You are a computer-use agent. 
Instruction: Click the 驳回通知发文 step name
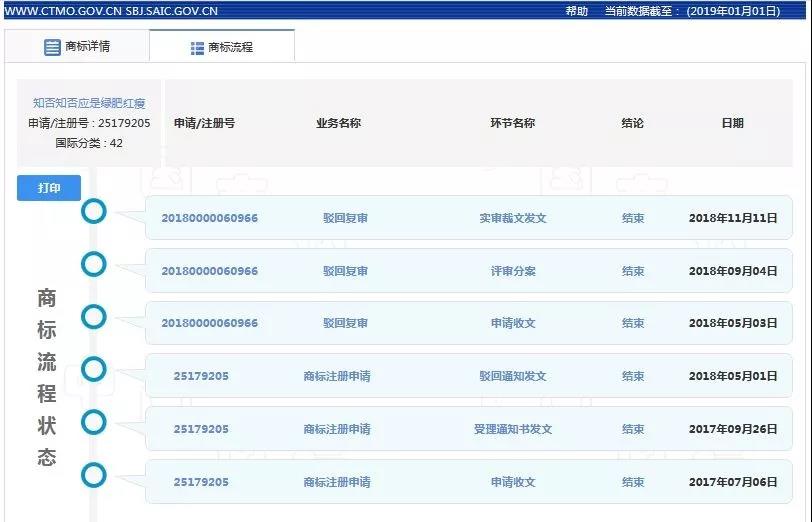(x=512, y=377)
